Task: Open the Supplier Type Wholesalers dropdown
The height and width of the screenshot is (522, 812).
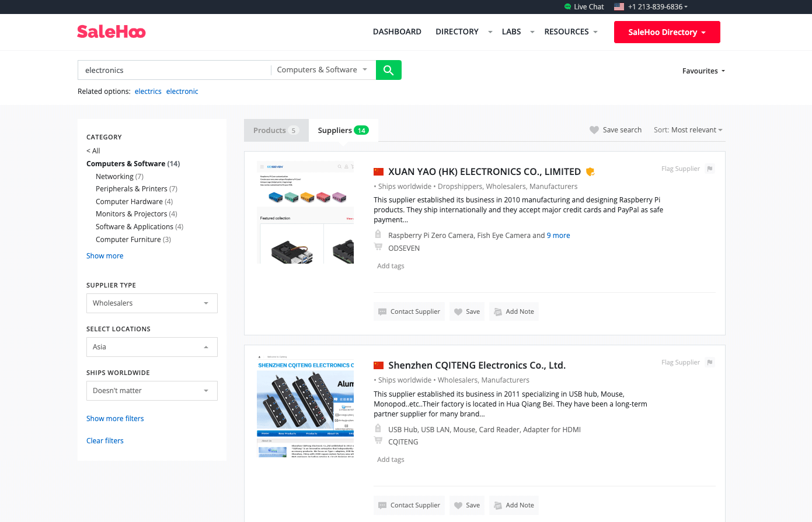Action: coord(152,303)
